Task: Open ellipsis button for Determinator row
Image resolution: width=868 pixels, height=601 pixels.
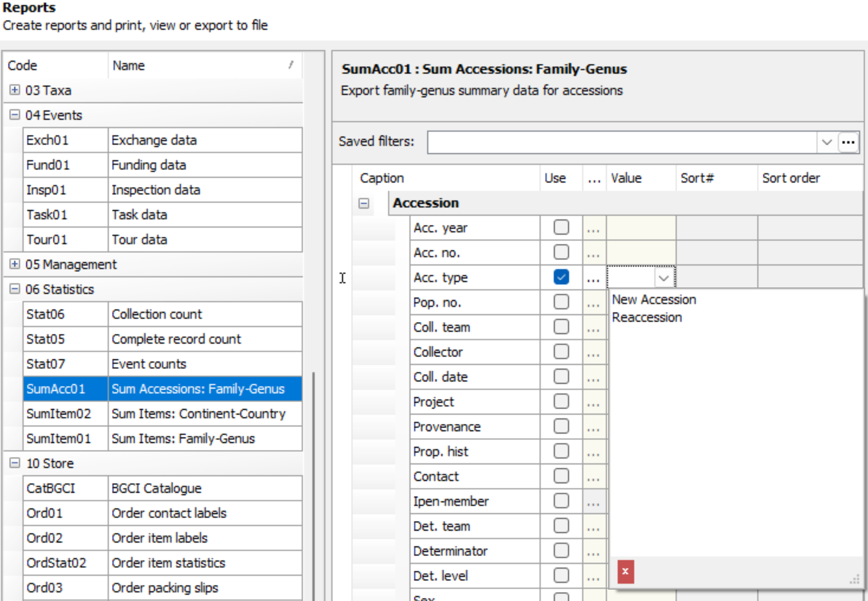Action: (x=593, y=551)
